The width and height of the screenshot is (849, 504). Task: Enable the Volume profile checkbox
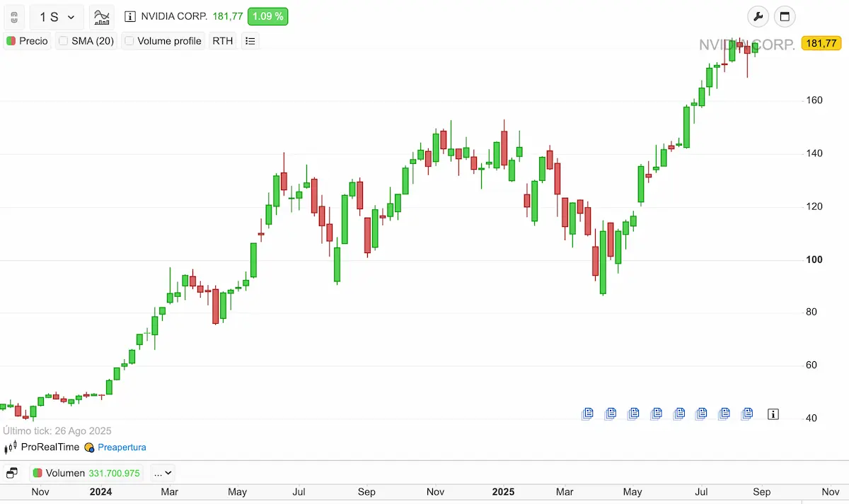point(129,41)
